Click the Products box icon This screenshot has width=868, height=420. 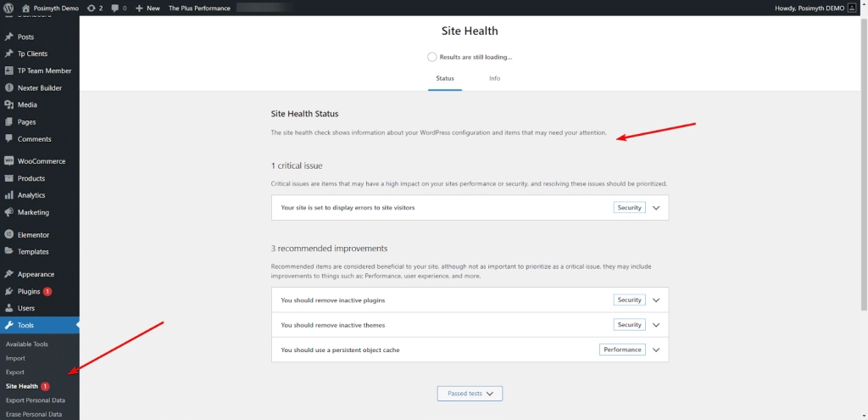coord(8,178)
